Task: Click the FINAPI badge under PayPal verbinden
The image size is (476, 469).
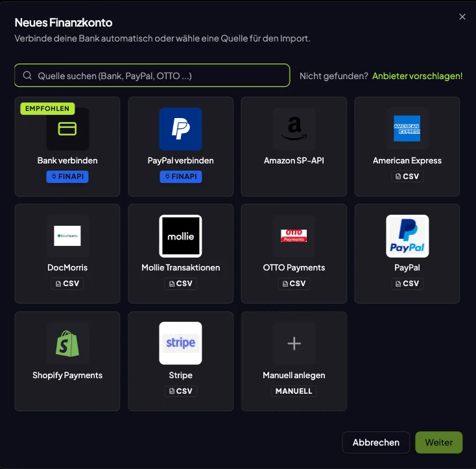Action: [x=181, y=176]
